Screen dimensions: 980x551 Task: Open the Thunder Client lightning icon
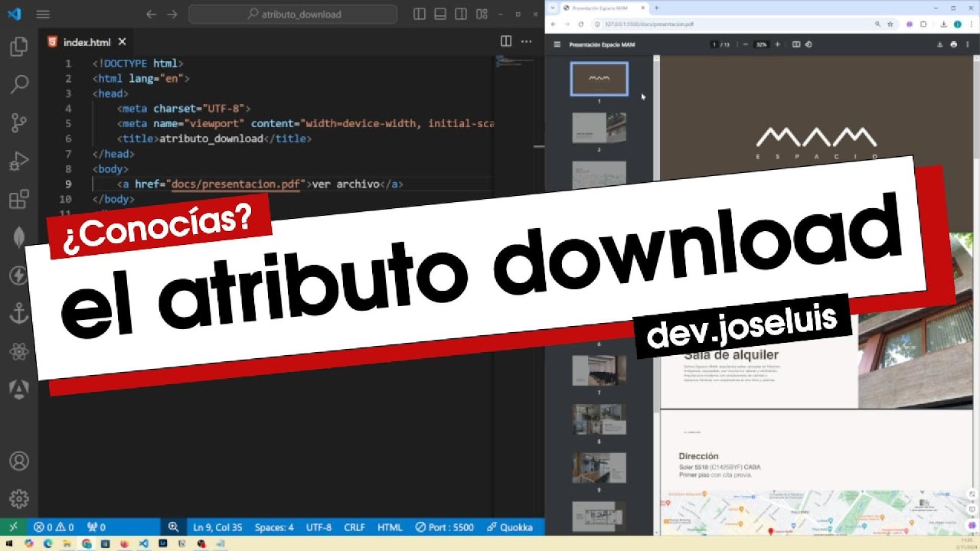click(18, 275)
